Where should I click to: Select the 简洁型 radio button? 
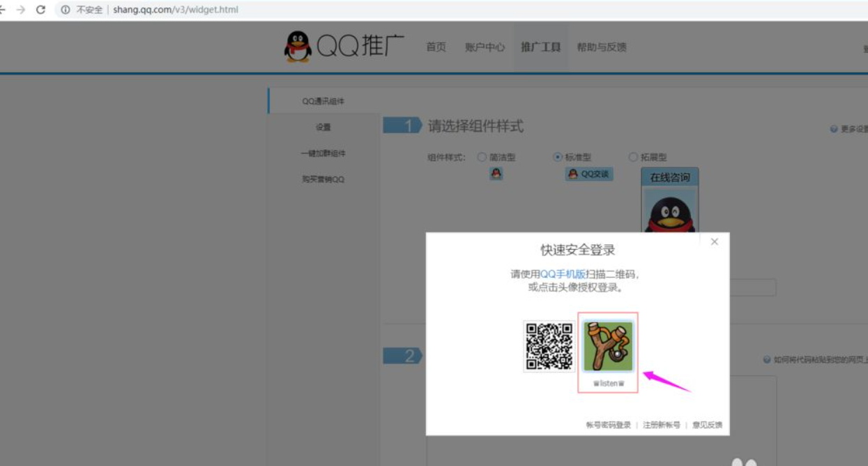482,157
